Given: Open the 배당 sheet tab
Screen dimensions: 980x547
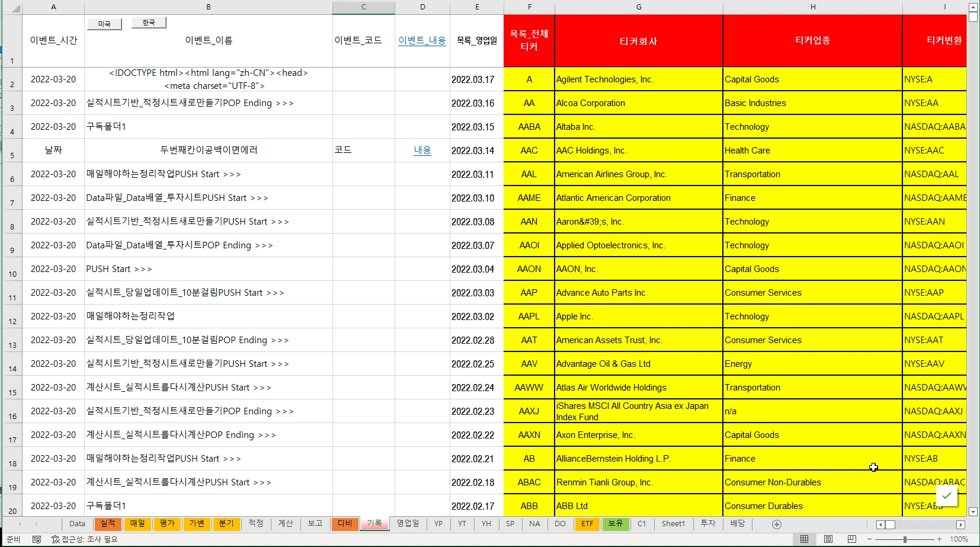Looking at the screenshot, I should click(x=738, y=524).
